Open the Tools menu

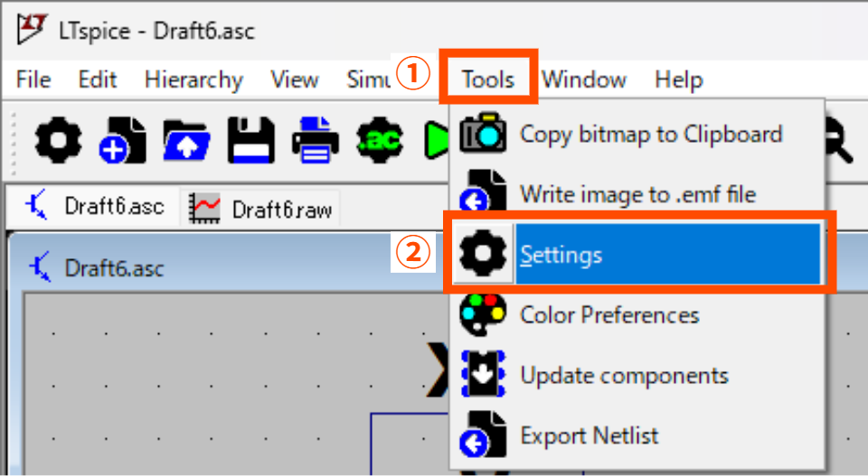click(488, 79)
